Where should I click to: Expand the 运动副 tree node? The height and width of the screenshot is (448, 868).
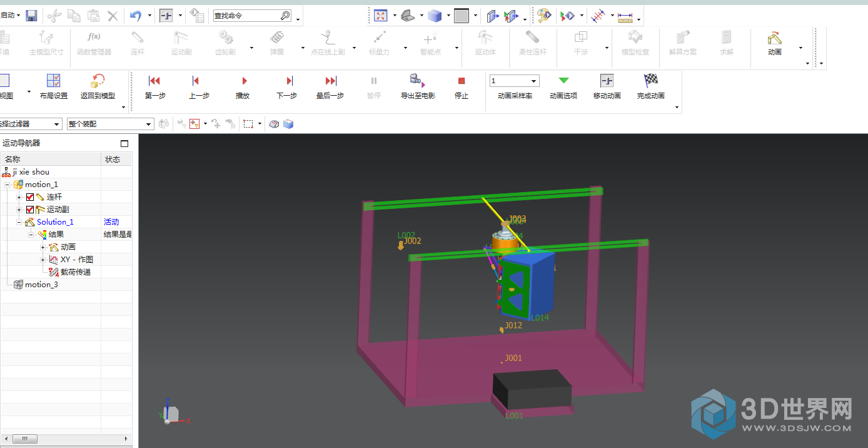tap(19, 210)
